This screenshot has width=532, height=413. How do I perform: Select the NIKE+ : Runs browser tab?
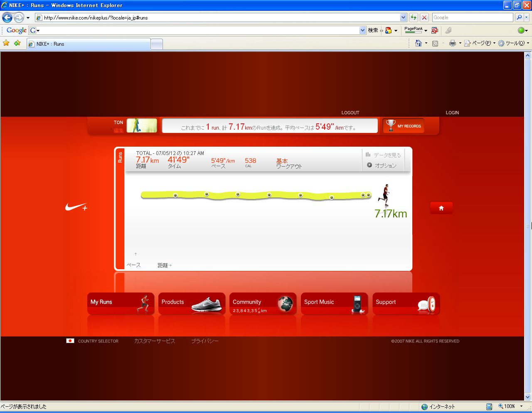point(89,44)
